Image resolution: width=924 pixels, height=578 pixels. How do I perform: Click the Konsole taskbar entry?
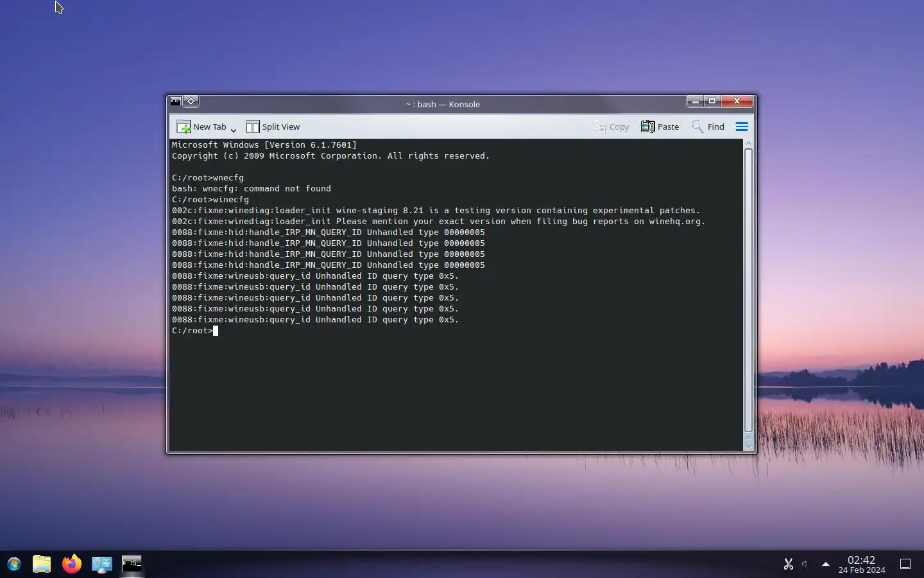tap(132, 564)
